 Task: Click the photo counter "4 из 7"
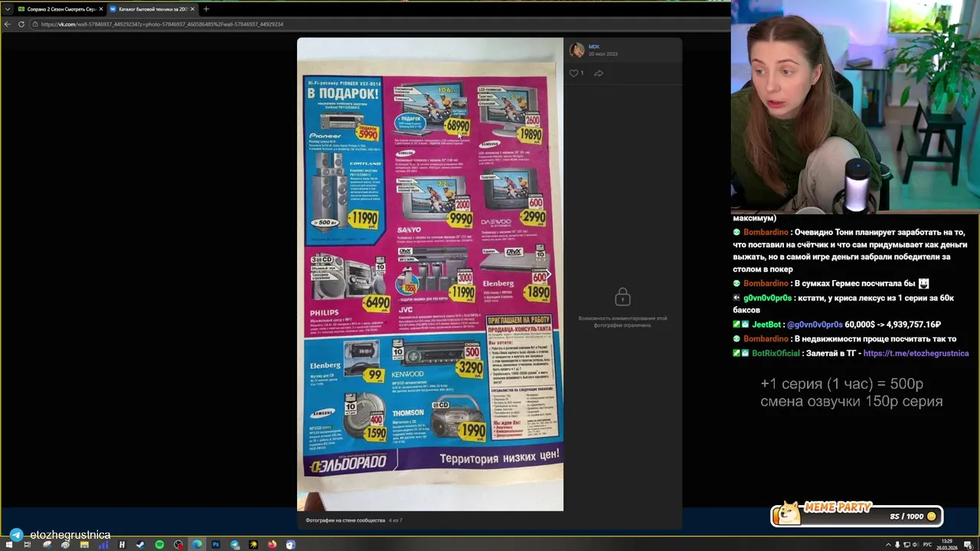click(x=395, y=520)
